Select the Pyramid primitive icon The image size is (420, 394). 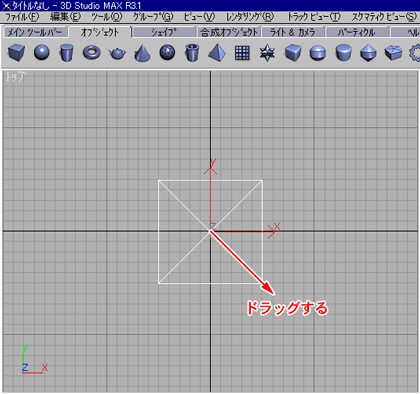(x=217, y=53)
